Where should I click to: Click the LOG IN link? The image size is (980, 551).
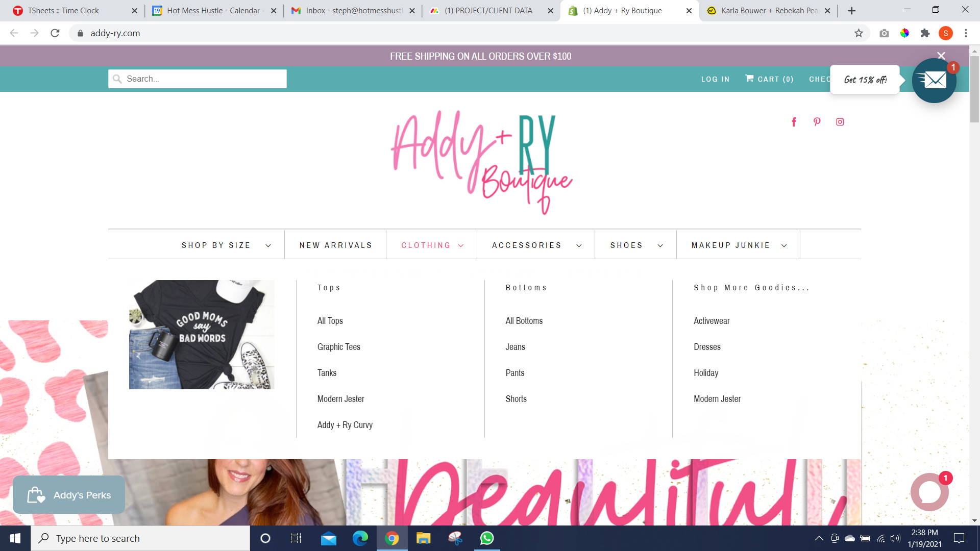coord(715,79)
